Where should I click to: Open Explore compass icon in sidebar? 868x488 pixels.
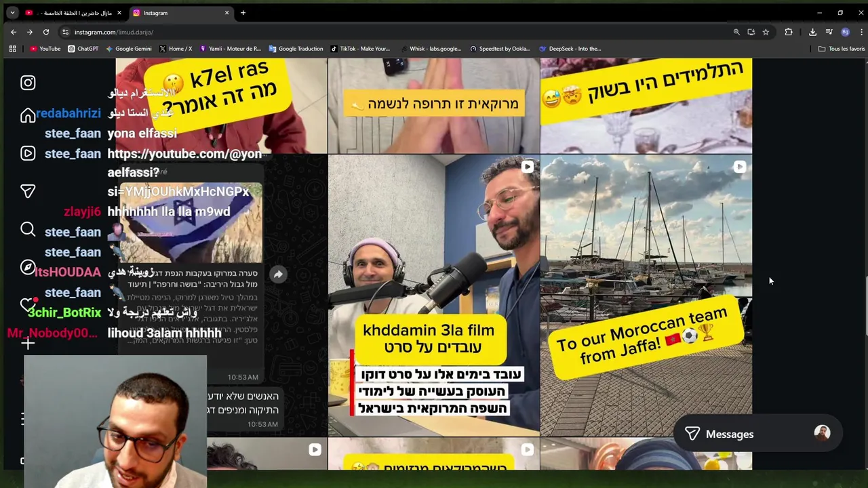28,267
